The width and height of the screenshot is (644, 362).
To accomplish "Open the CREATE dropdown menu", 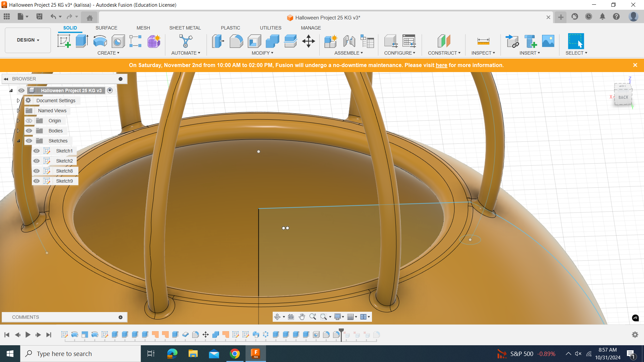I will coord(108,53).
